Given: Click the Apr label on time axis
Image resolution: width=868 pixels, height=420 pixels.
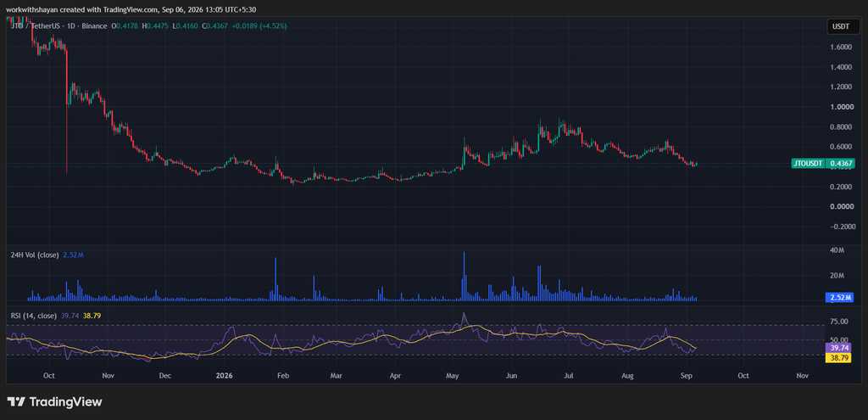Looking at the screenshot, I should pos(395,376).
